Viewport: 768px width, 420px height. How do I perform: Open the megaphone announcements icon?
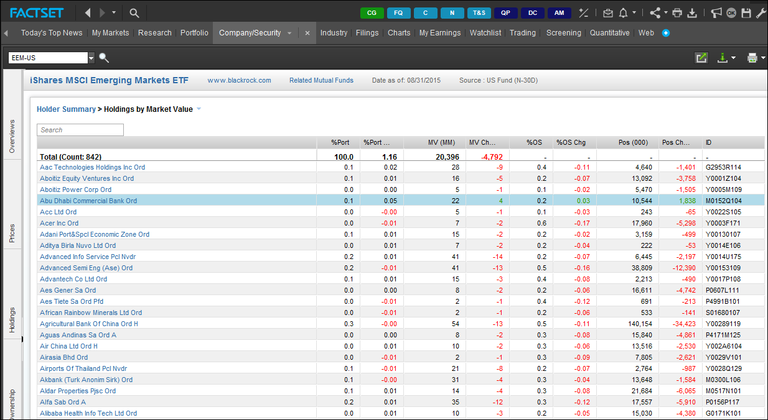click(x=716, y=13)
